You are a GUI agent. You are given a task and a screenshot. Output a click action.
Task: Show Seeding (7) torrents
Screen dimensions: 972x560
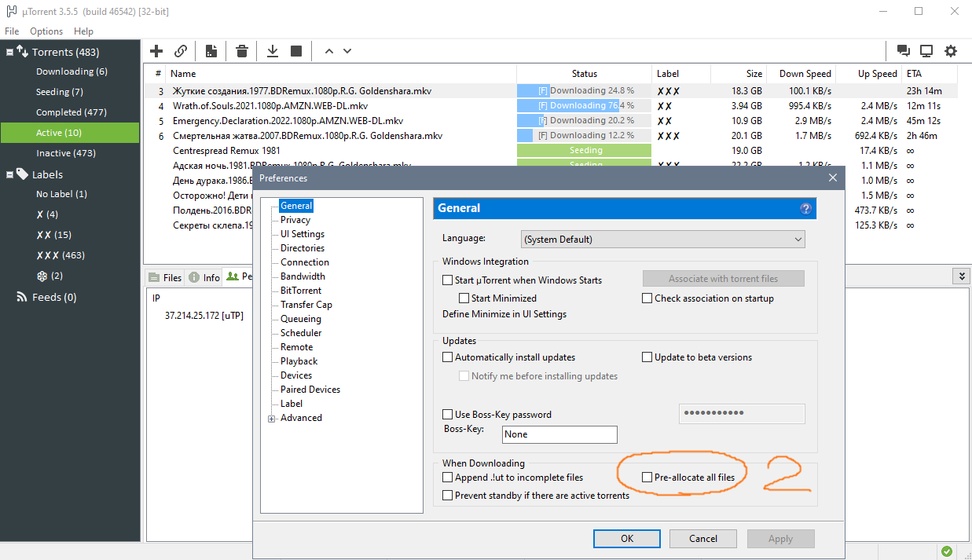point(60,92)
